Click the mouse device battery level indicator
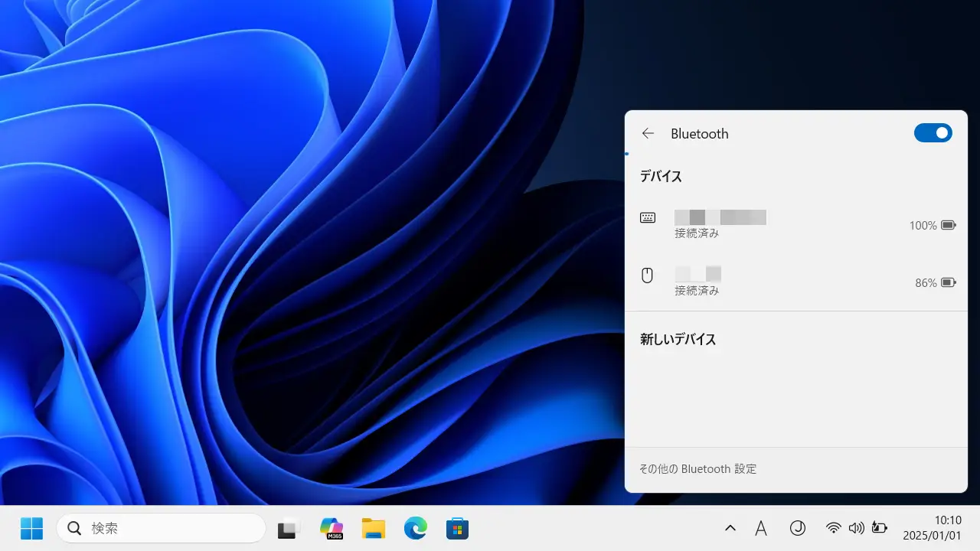The width and height of the screenshot is (980, 551). point(936,282)
